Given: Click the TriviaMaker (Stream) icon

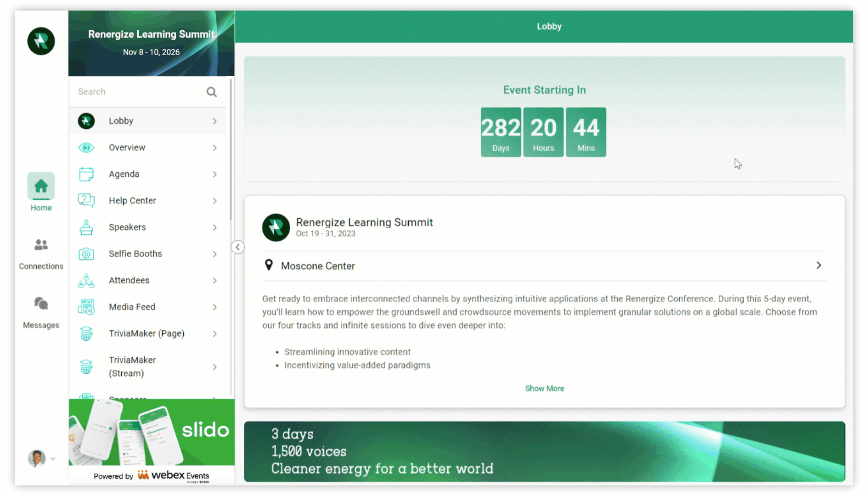Looking at the screenshot, I should point(86,366).
